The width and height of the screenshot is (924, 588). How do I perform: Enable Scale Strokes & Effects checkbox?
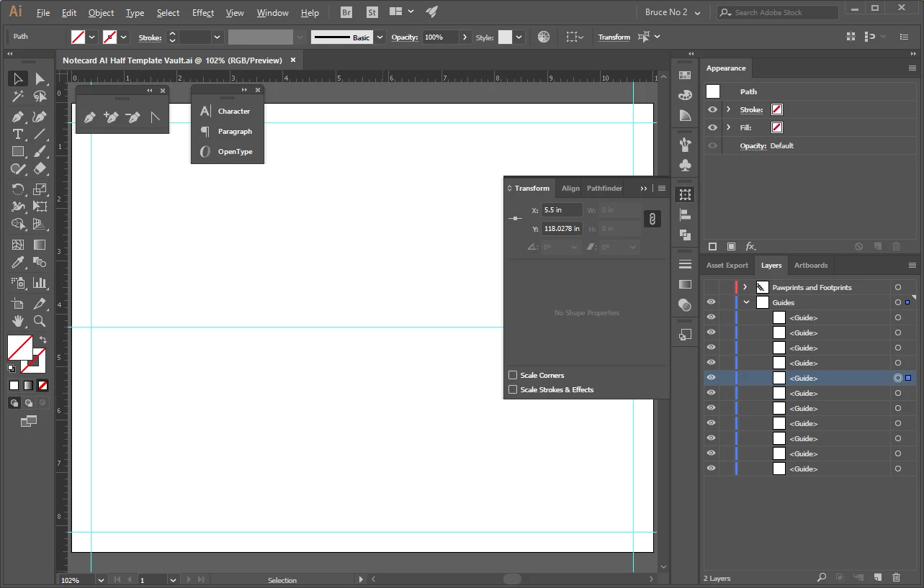point(513,389)
